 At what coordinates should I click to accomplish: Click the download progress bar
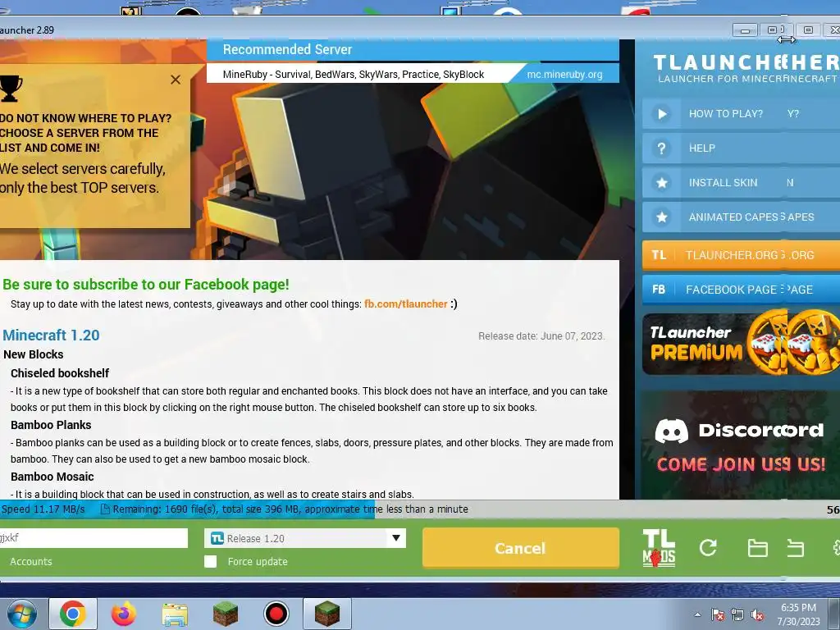(x=420, y=509)
